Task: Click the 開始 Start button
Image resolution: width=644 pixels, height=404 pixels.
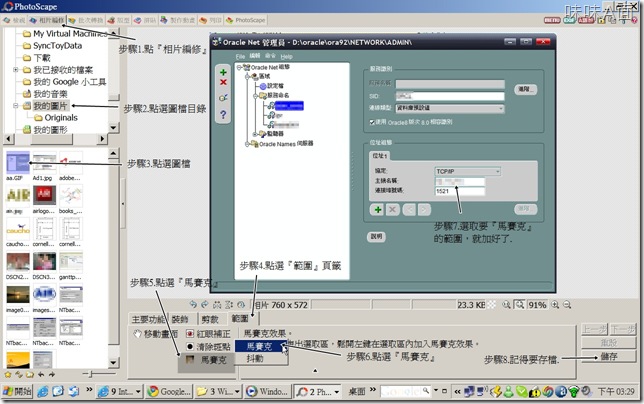Action: [17, 391]
